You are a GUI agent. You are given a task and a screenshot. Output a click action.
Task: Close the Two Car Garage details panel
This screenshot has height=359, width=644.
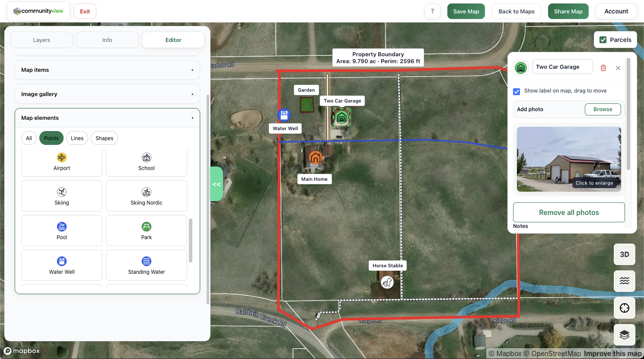618,68
